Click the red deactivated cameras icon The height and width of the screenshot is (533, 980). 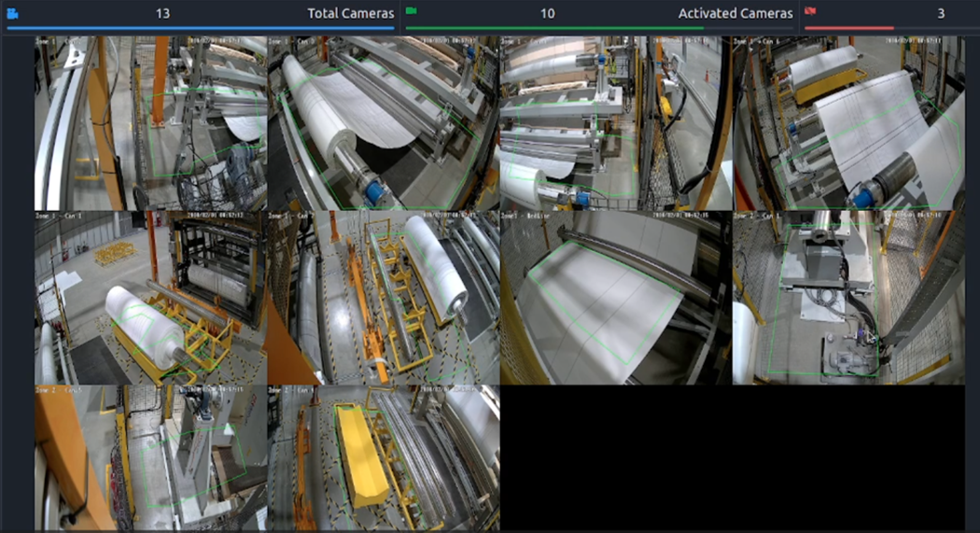click(810, 11)
